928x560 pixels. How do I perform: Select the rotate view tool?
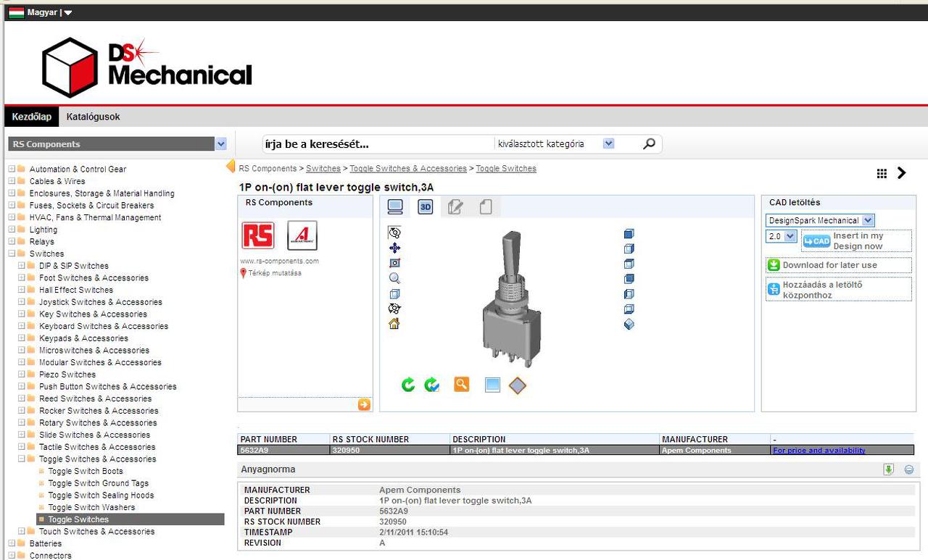pos(394,233)
